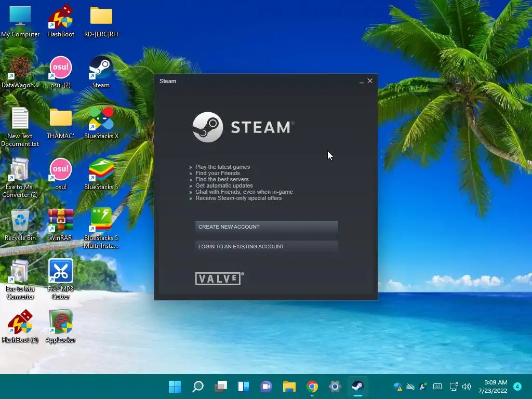The image size is (532, 399).
Task: Open the Windows Start menu
Action: (x=175, y=387)
